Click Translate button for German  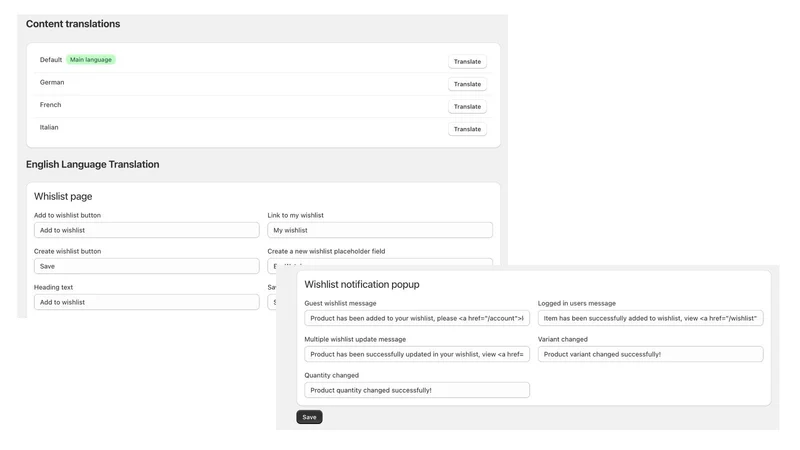pos(467,84)
